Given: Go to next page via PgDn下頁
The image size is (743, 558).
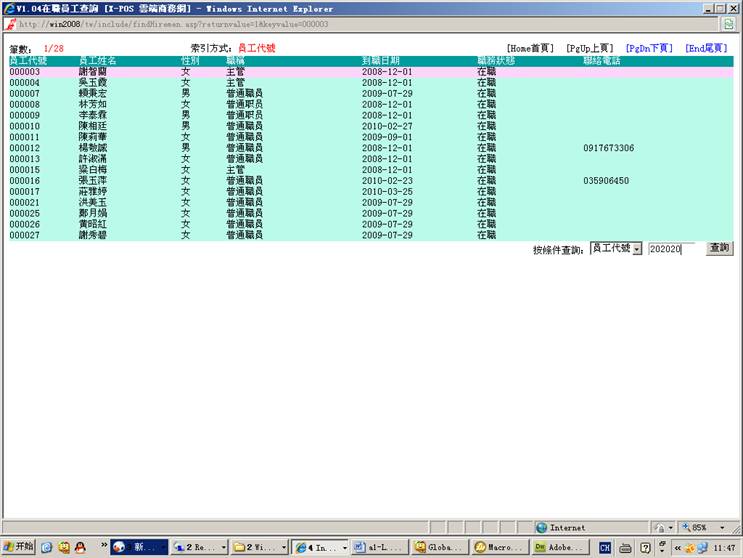Looking at the screenshot, I should click(x=648, y=48).
